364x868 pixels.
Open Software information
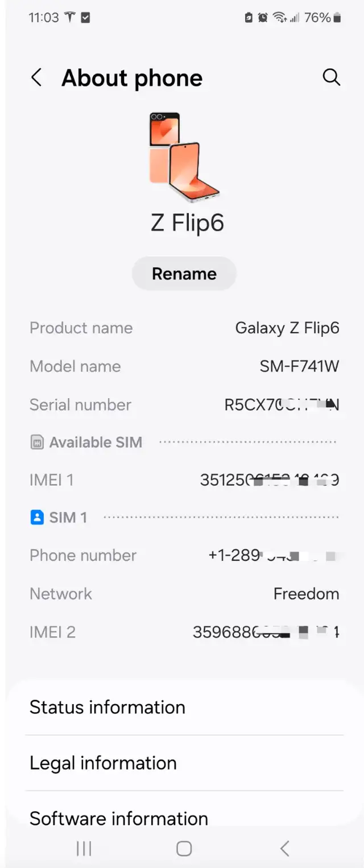click(119, 818)
